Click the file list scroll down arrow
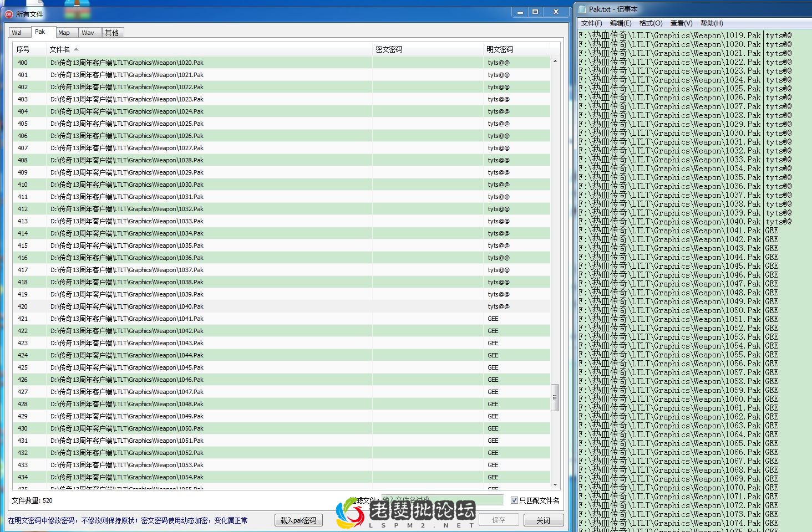The width and height of the screenshot is (812, 532). coord(555,484)
